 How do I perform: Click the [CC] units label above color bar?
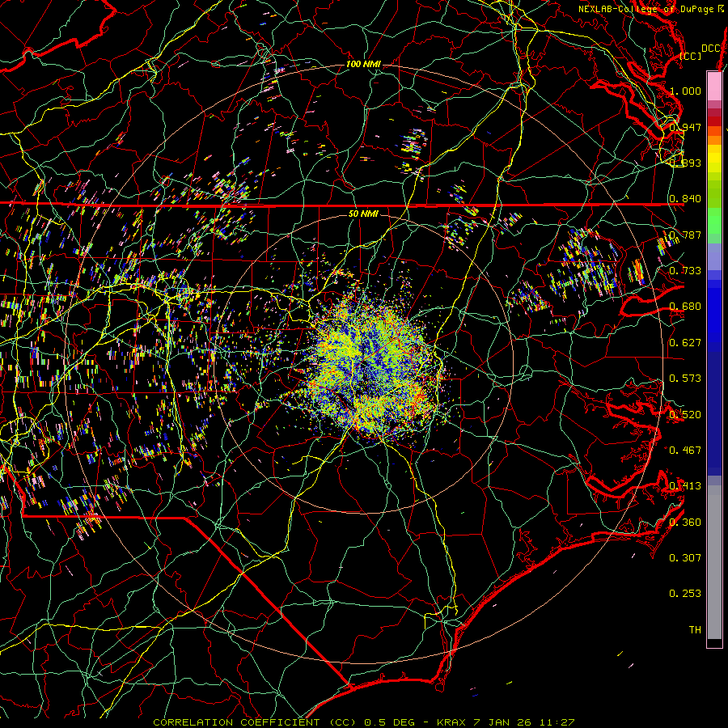click(691, 56)
